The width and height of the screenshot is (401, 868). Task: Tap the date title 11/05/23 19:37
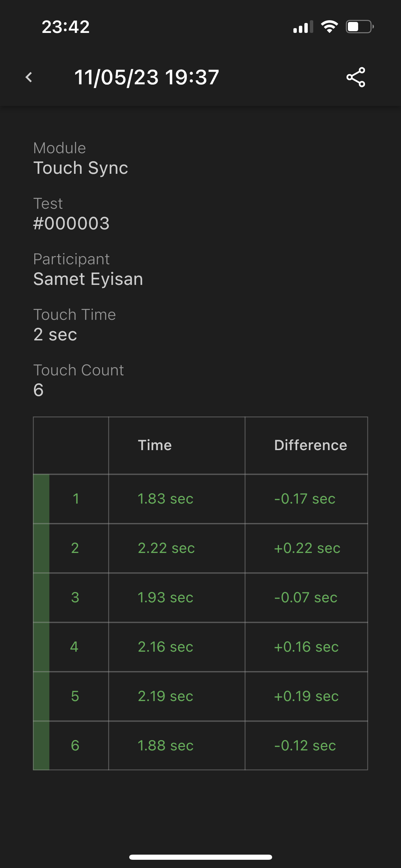tap(146, 77)
